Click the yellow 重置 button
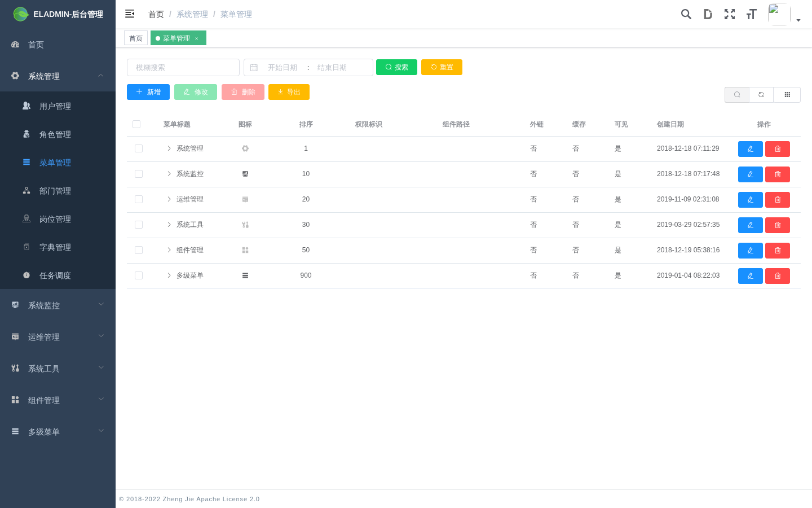The width and height of the screenshot is (812, 508). (442, 67)
